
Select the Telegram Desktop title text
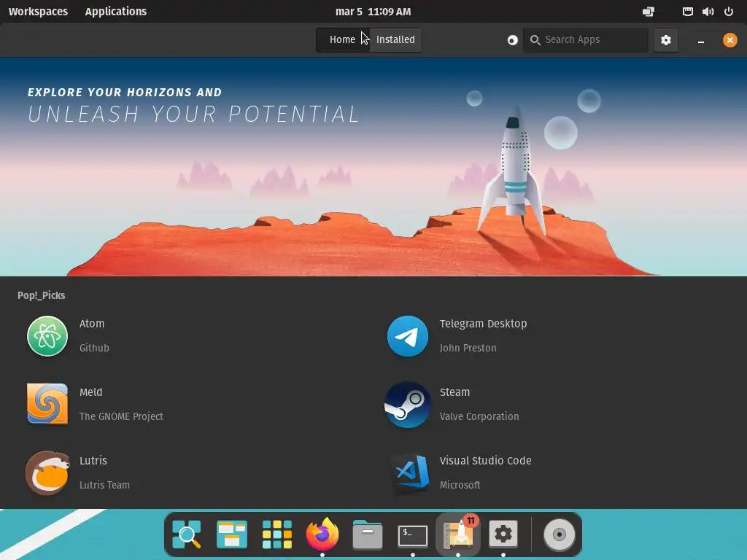coord(483,324)
